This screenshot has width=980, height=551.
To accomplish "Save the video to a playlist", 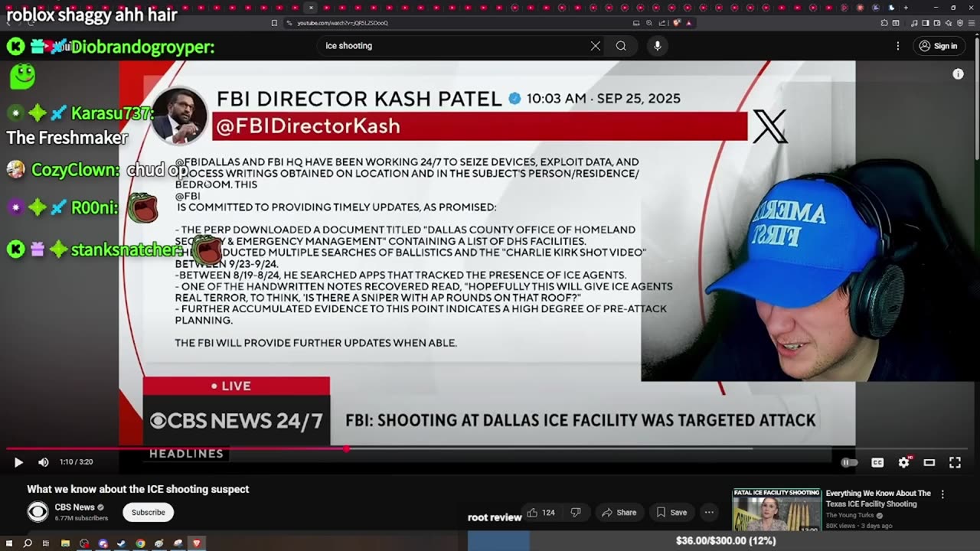I will coord(671,513).
